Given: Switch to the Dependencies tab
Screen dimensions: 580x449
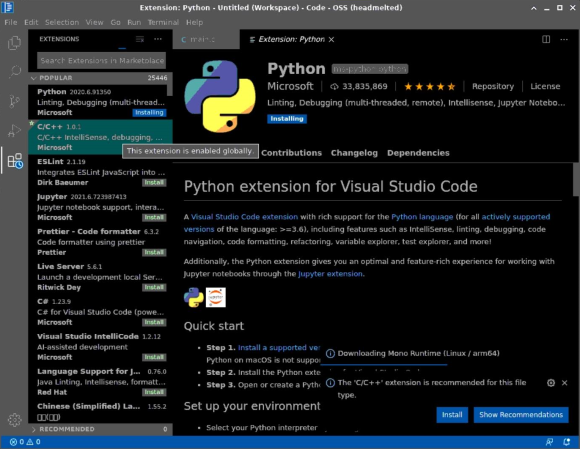Looking at the screenshot, I should [418, 153].
